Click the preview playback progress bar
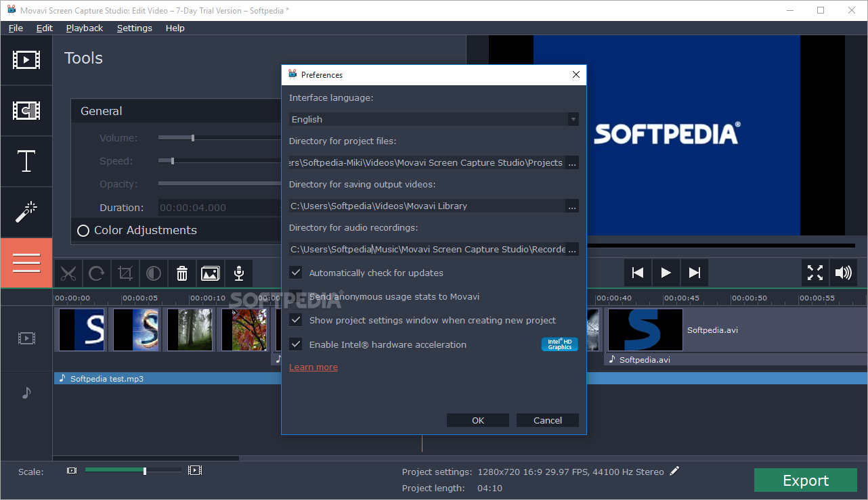The width and height of the screenshot is (868, 500). (x=721, y=246)
